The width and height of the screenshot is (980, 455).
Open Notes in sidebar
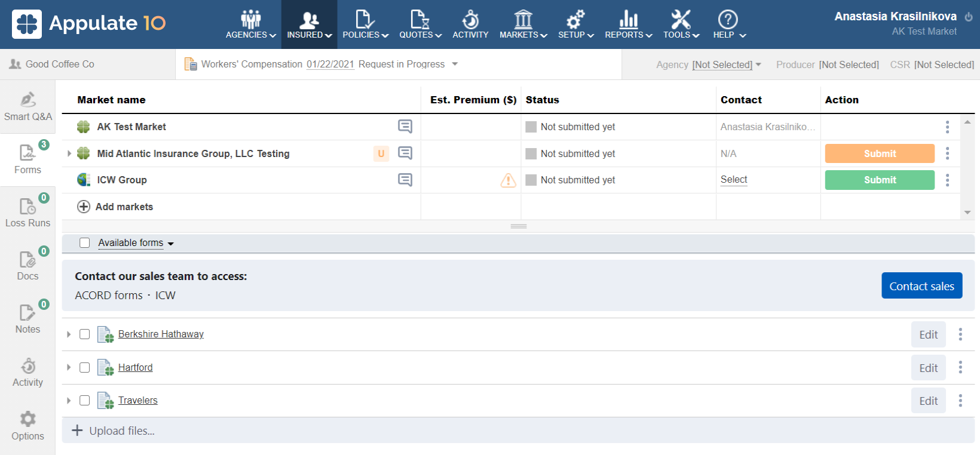(x=27, y=319)
